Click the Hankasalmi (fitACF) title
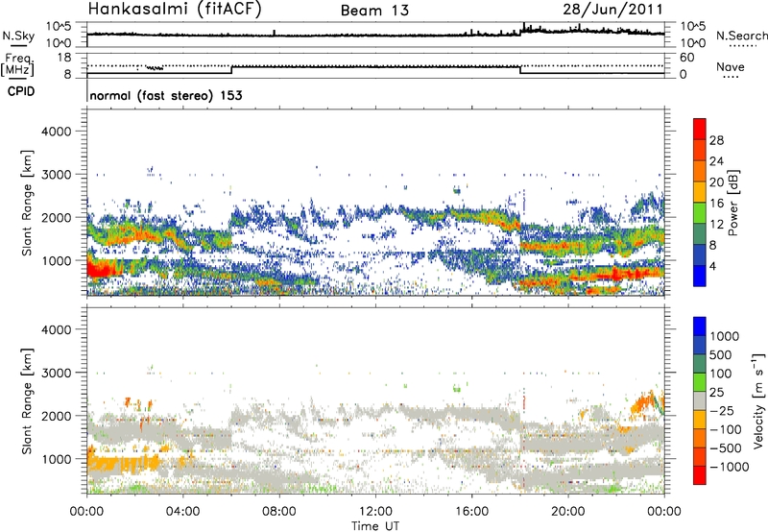The image size is (768, 532). 175,9
